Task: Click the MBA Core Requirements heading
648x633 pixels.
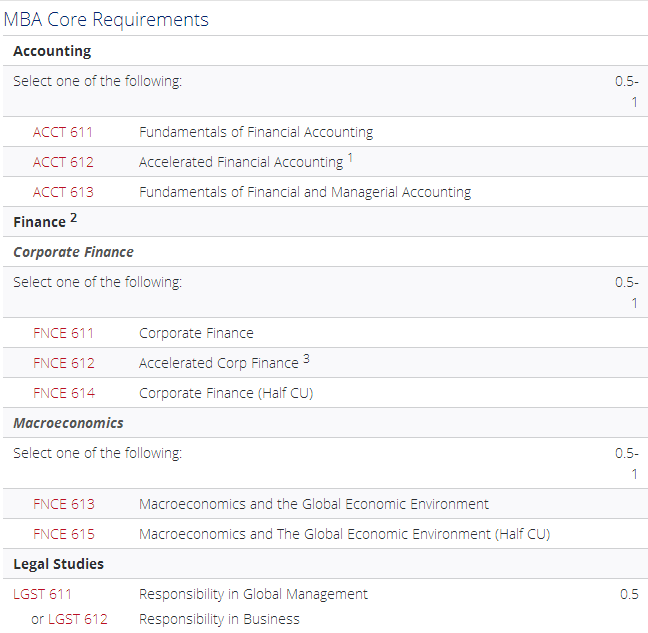Action: [x=106, y=20]
